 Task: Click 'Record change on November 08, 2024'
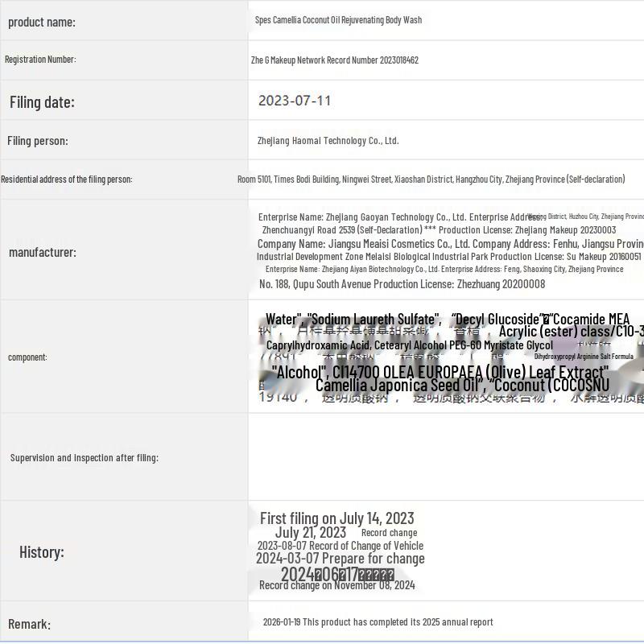(337, 585)
